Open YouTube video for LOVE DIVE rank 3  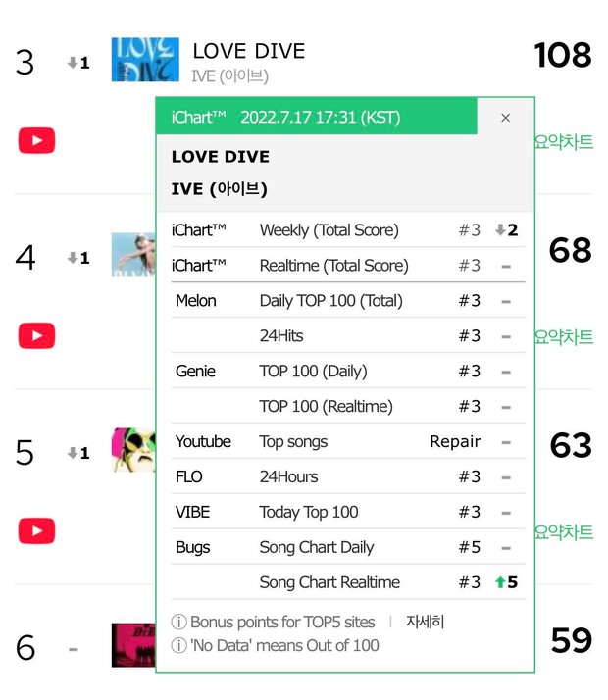[x=36, y=140]
